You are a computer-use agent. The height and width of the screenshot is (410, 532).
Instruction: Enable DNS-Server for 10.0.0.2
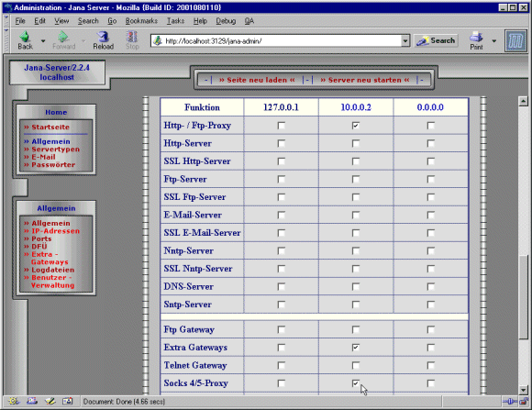click(356, 286)
